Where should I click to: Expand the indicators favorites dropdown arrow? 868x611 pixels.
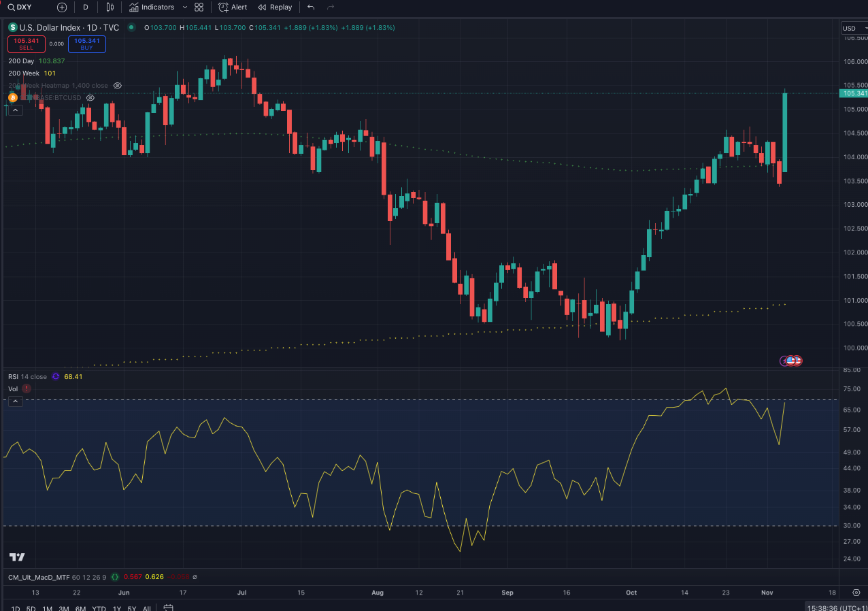185,7
